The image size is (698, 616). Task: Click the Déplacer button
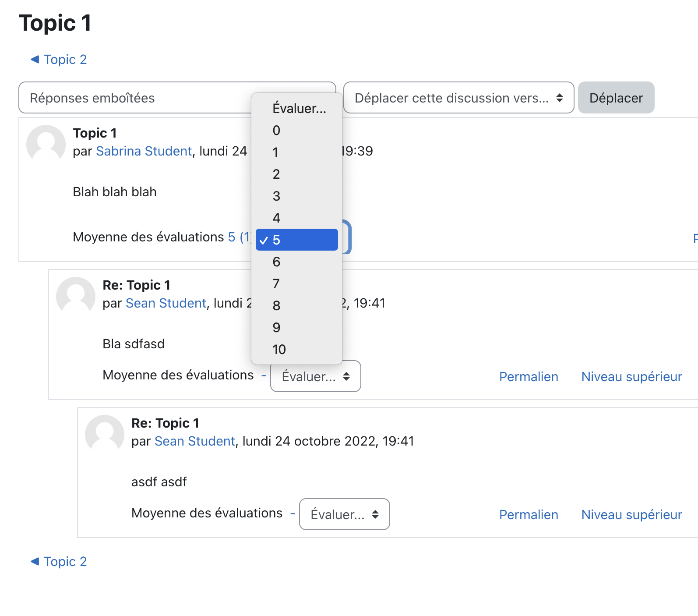click(616, 98)
